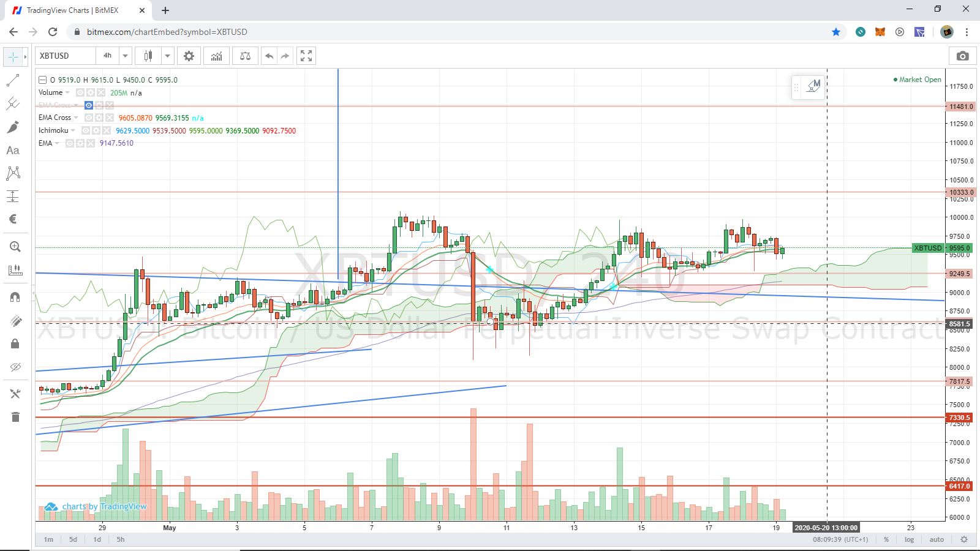Image resolution: width=980 pixels, height=551 pixels.
Task: Select the text annotation tool
Action: [x=13, y=150]
